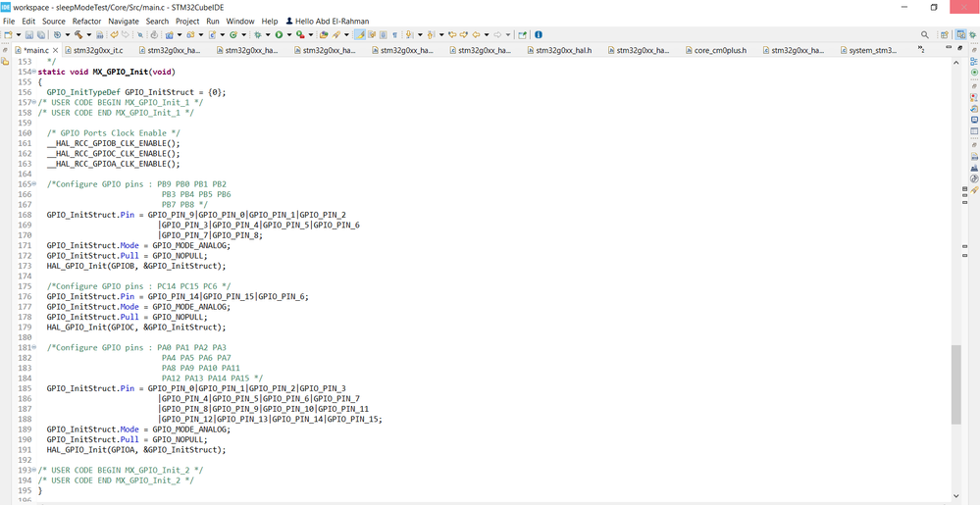Viewport: 980px width, 505px height.
Task: Open the Source menu
Action: click(54, 22)
